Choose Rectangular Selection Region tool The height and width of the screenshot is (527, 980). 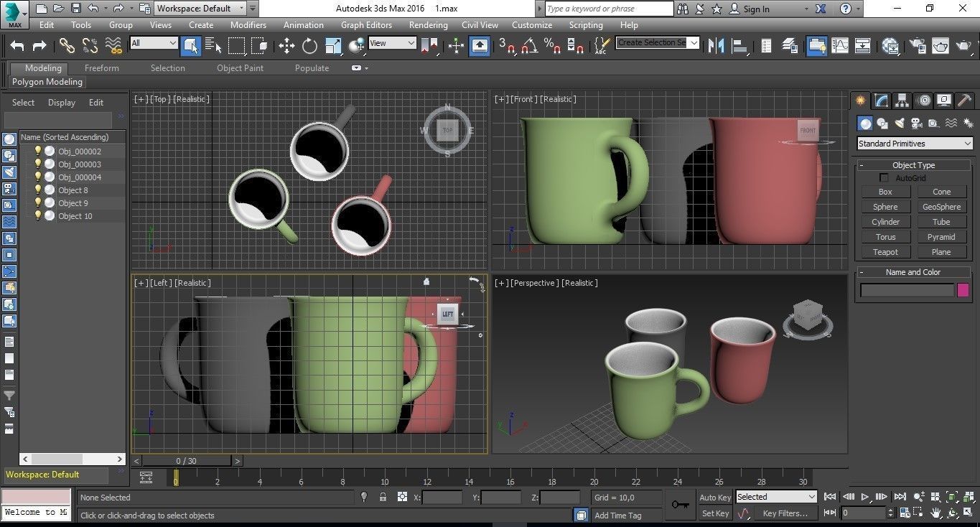click(x=236, y=46)
